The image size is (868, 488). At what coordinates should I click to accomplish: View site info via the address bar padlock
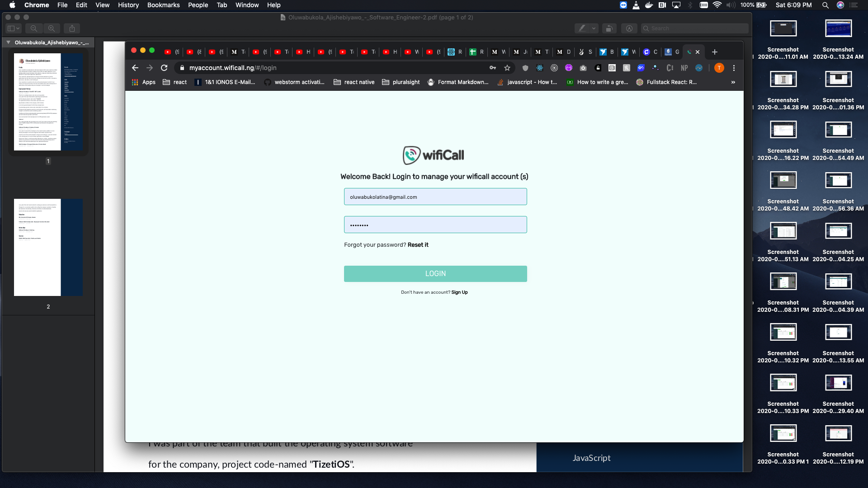(182, 68)
